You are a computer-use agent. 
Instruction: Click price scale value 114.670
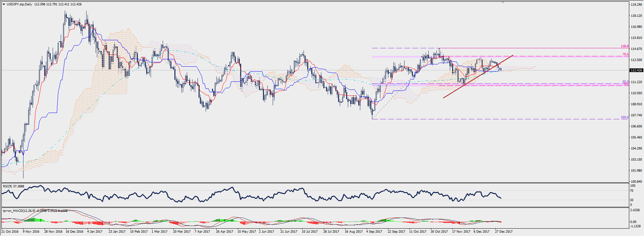[636, 49]
